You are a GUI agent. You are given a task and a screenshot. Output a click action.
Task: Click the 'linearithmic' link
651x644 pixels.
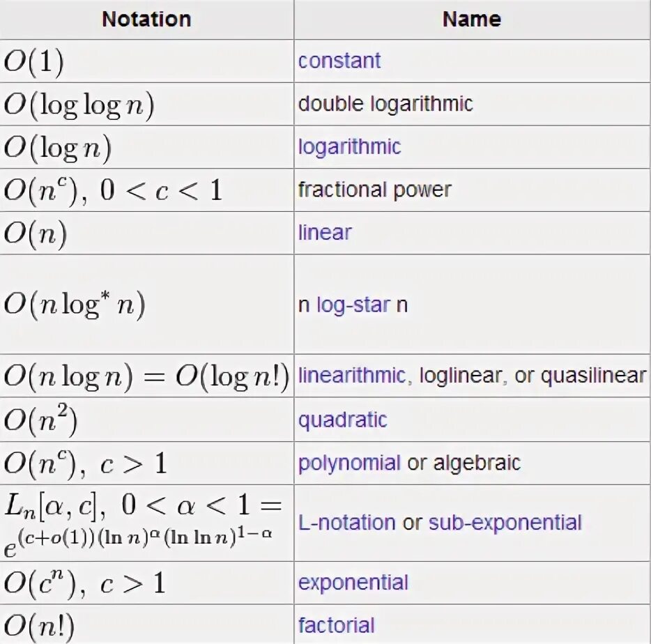[351, 376]
